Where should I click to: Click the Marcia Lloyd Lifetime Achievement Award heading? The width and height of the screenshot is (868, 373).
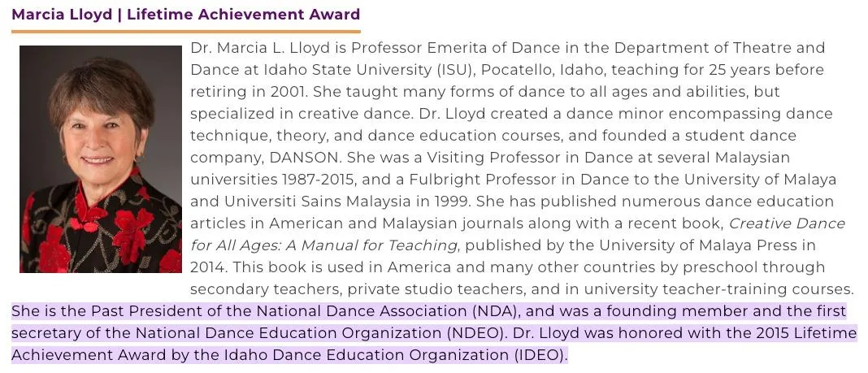(x=185, y=15)
